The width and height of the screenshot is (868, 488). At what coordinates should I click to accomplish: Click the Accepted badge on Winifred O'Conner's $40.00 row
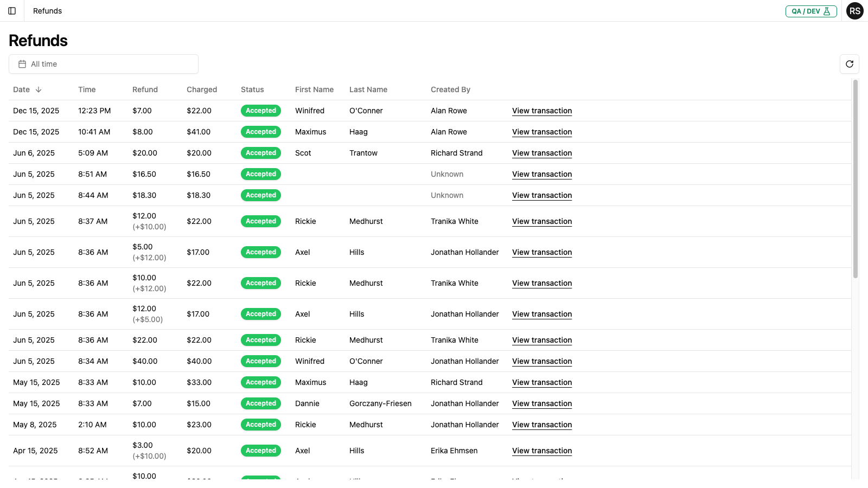(x=261, y=361)
